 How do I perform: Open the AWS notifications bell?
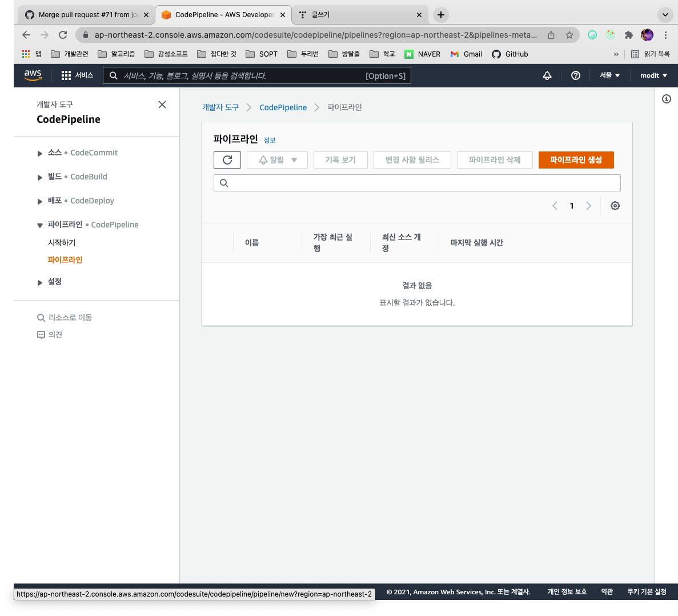[x=547, y=75]
